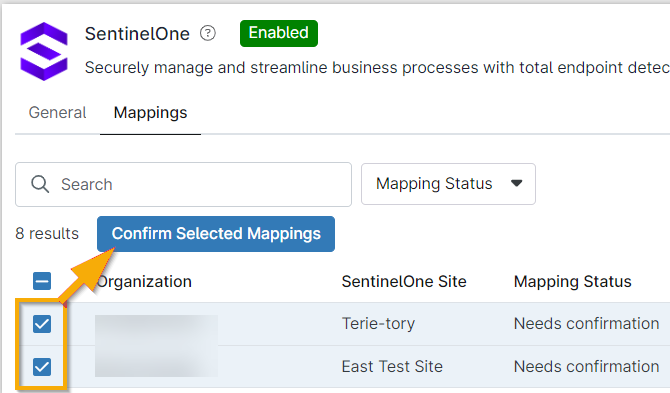Sort by the Organization column header
This screenshot has height=393, width=670.
click(x=144, y=282)
